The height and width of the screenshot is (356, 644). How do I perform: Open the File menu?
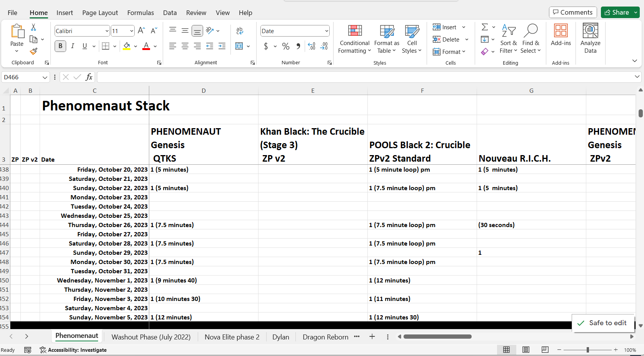click(12, 13)
